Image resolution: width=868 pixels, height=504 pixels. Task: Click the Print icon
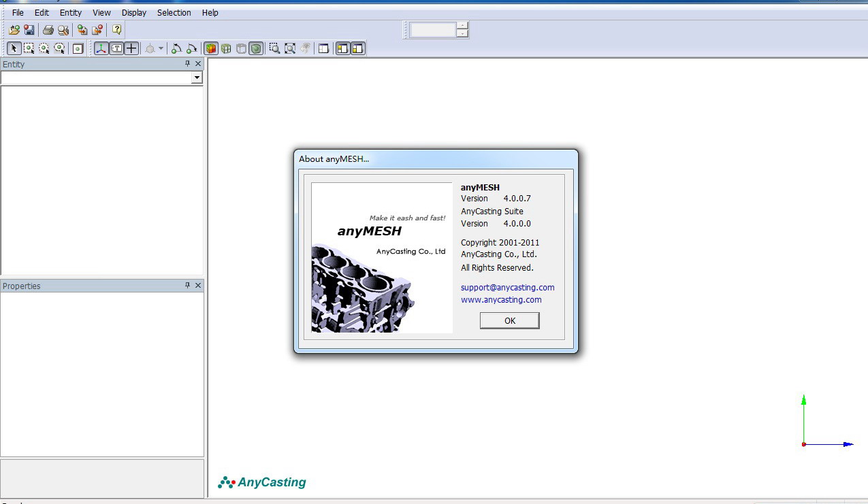(x=48, y=30)
